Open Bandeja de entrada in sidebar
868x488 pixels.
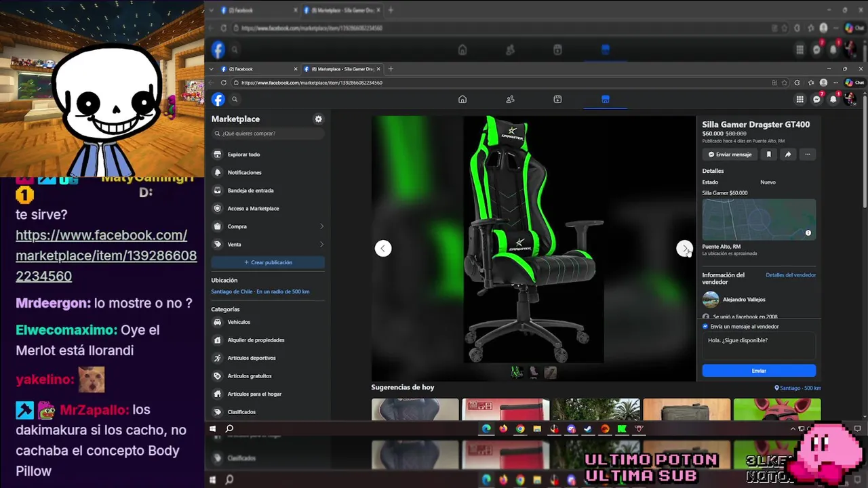pyautogui.click(x=268, y=190)
